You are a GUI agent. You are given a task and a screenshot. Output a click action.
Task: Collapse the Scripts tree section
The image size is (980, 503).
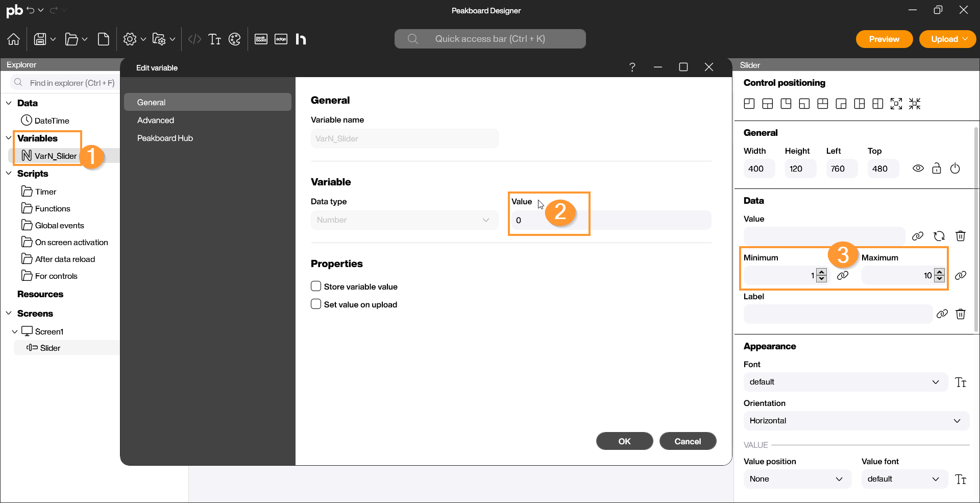point(9,174)
